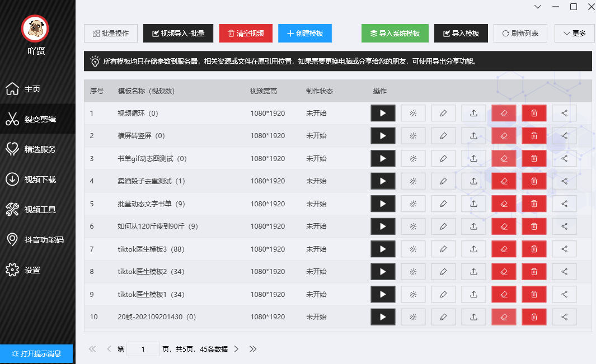Play the 20帧-202109201430 template
Viewport: 596px width, 364px height.
(x=383, y=317)
